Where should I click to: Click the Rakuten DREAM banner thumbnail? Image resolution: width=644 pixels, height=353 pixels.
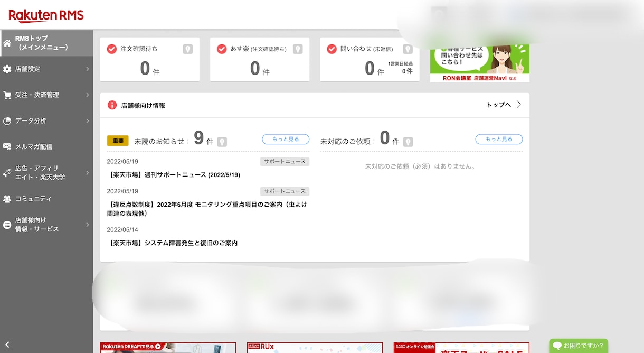tap(168, 348)
